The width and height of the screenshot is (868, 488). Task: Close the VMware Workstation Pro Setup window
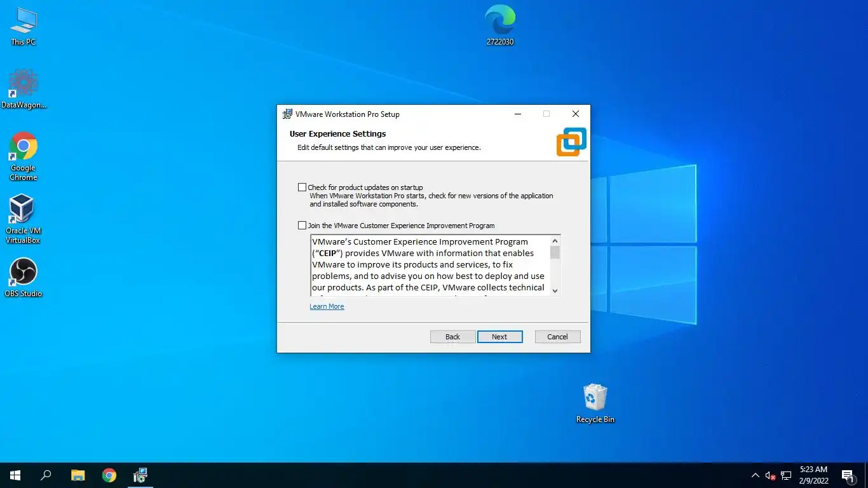575,114
